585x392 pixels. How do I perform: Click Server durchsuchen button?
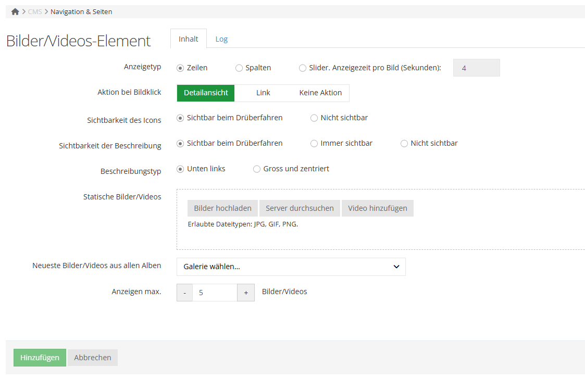300,208
